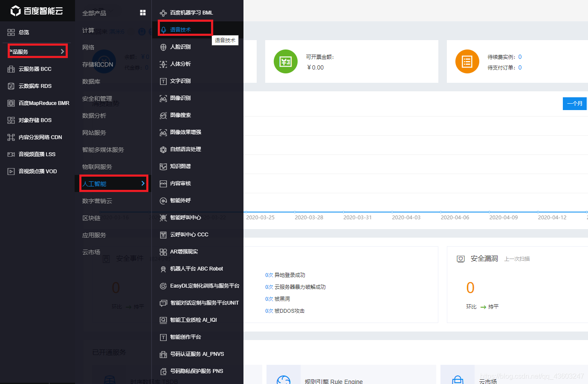The height and width of the screenshot is (384, 588).
Task: Open the 数字营销云 category
Action: [x=97, y=201]
